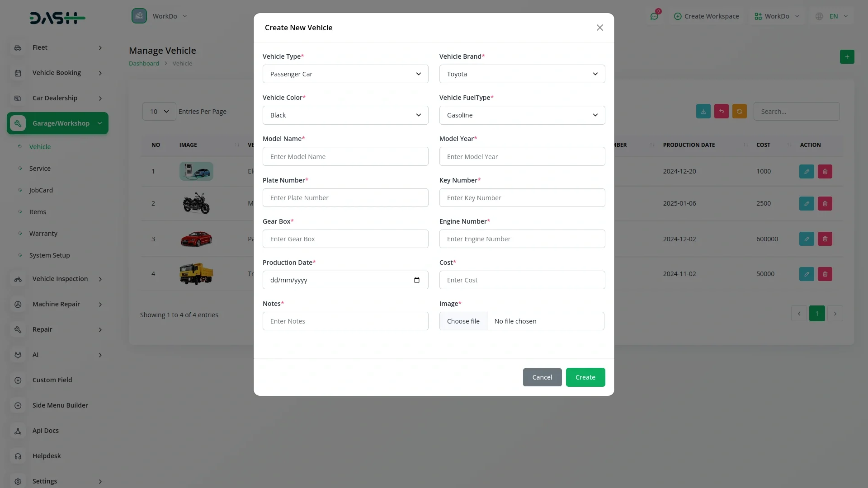This screenshot has height=488, width=868.
Task: Delete the vehicle row costing 50000
Action: click(825, 274)
